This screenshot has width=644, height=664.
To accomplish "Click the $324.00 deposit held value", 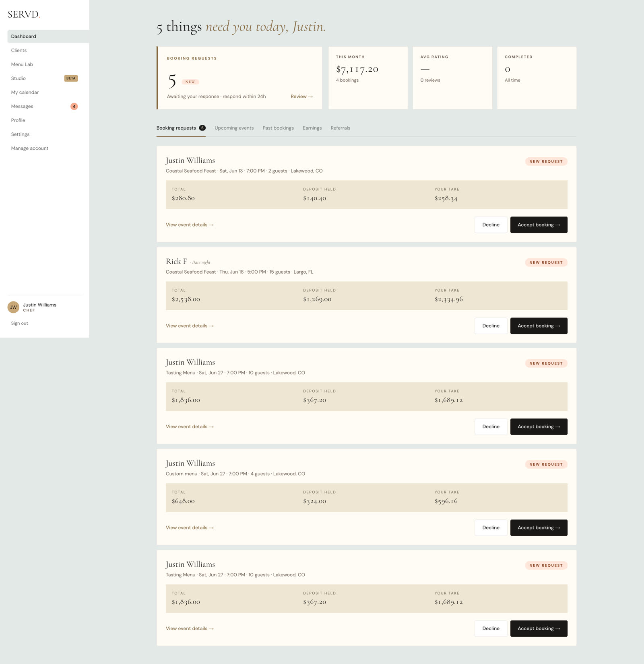I will (x=315, y=501).
